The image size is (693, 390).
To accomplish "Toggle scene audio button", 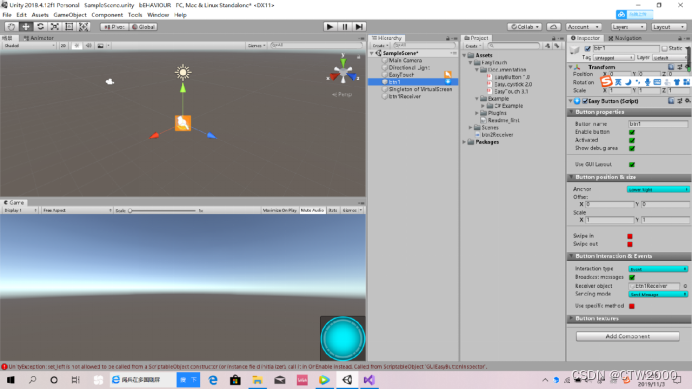I will [x=88, y=46].
